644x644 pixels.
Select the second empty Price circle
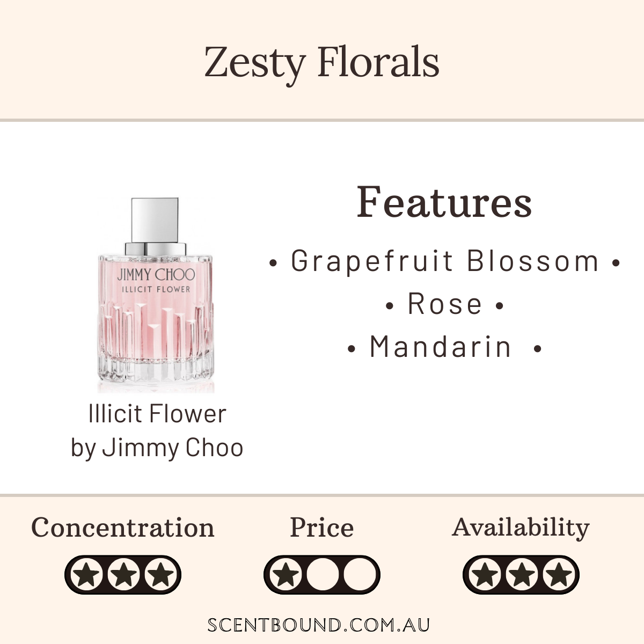[x=322, y=575]
